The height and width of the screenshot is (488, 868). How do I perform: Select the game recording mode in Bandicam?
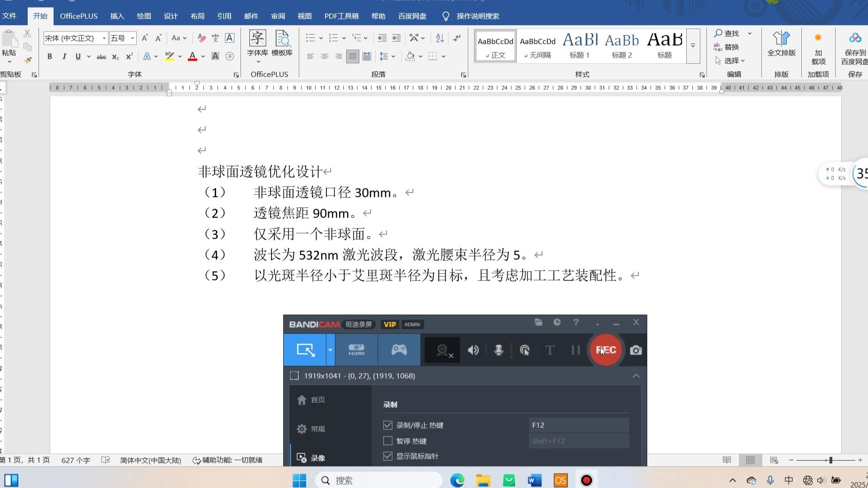[x=399, y=349]
